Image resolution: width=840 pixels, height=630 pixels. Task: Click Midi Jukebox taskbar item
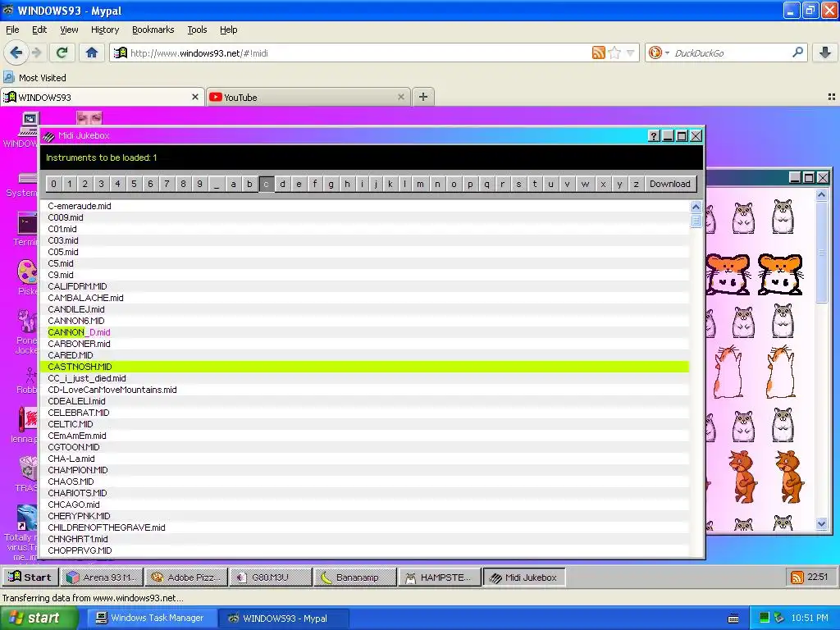pyautogui.click(x=524, y=577)
